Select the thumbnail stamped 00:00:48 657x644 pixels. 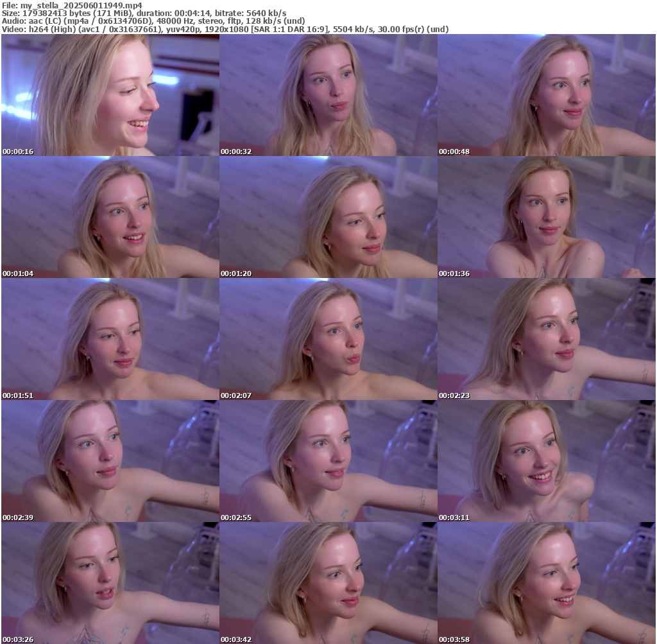[547, 95]
